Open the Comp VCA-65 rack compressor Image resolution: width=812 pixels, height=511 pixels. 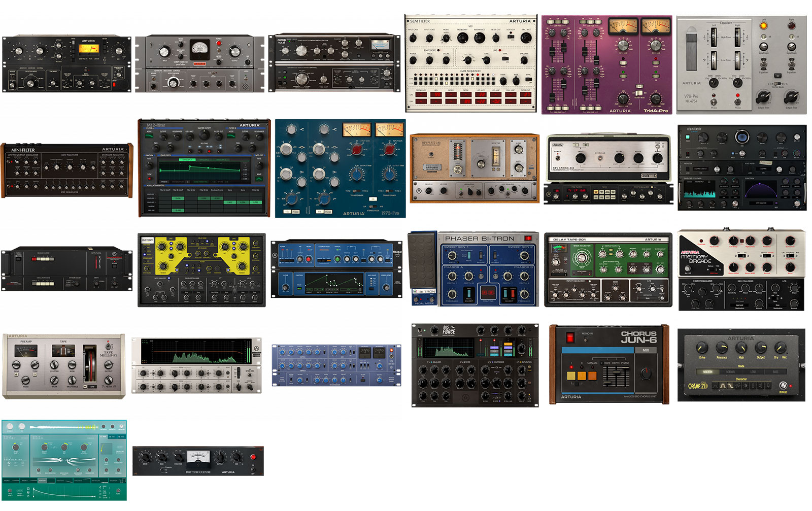(x=334, y=63)
